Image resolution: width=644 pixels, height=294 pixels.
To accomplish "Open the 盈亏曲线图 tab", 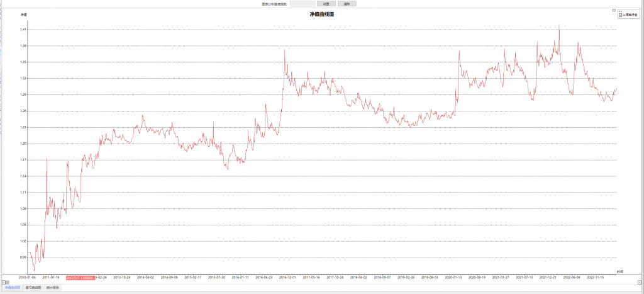I will (x=33, y=288).
